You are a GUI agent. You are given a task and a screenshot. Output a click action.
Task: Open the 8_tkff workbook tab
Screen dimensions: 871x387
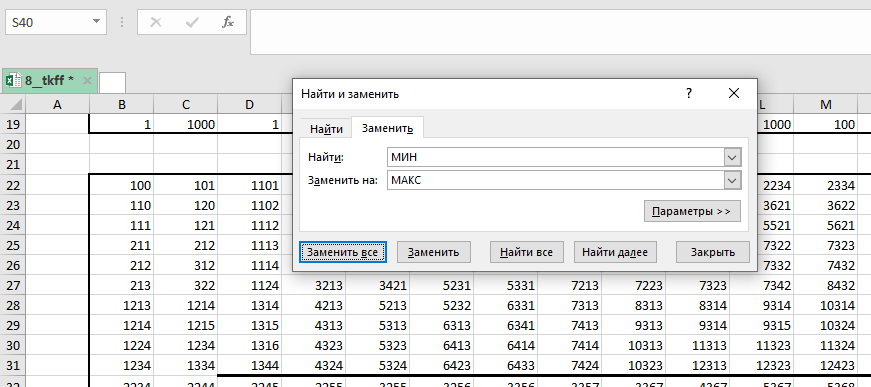(x=49, y=81)
